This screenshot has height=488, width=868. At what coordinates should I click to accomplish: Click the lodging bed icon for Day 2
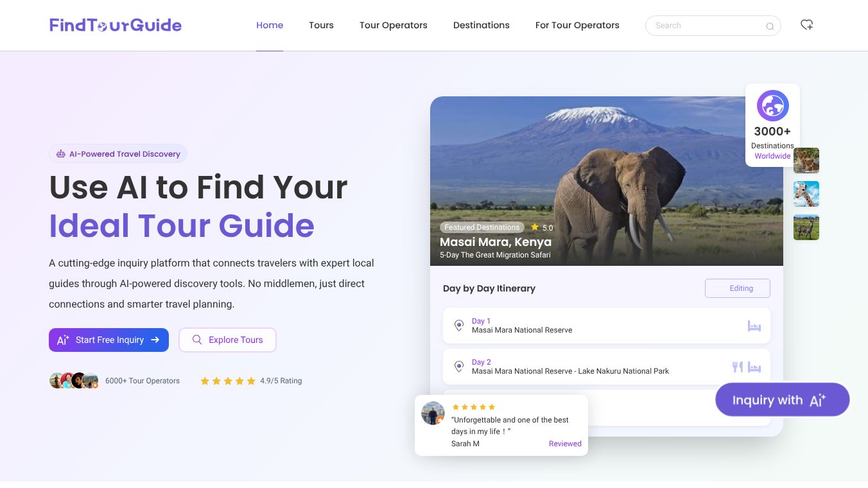pyautogui.click(x=754, y=367)
